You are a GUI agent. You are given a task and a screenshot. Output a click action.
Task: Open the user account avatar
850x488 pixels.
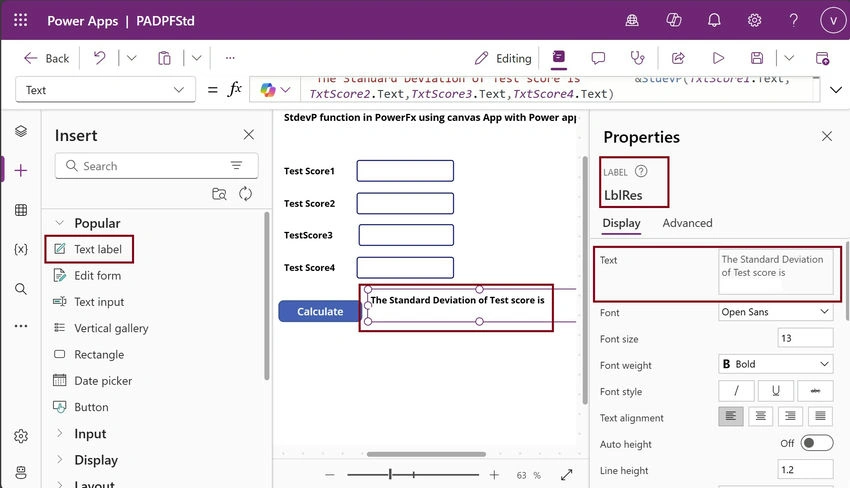832,21
